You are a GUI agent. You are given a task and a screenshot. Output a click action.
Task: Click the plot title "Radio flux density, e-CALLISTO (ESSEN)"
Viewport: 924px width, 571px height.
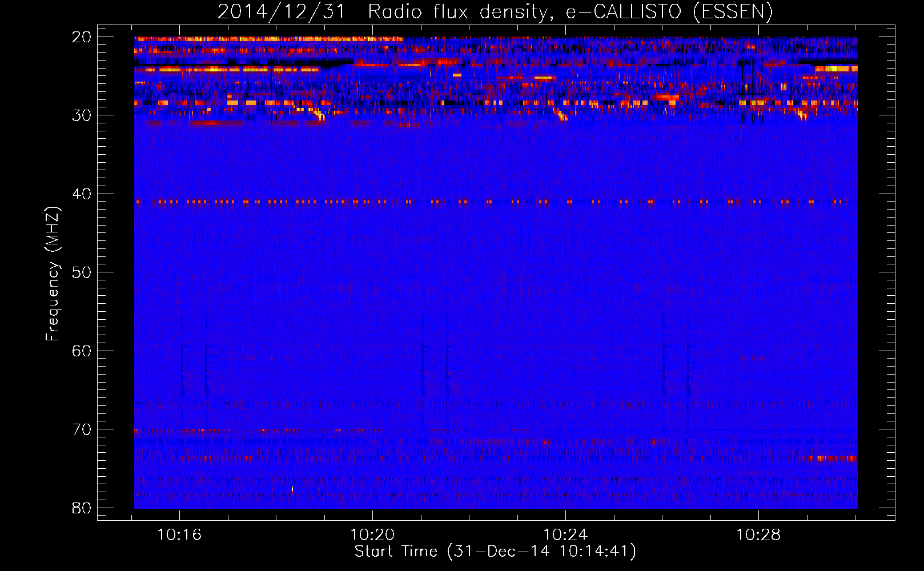pos(570,11)
